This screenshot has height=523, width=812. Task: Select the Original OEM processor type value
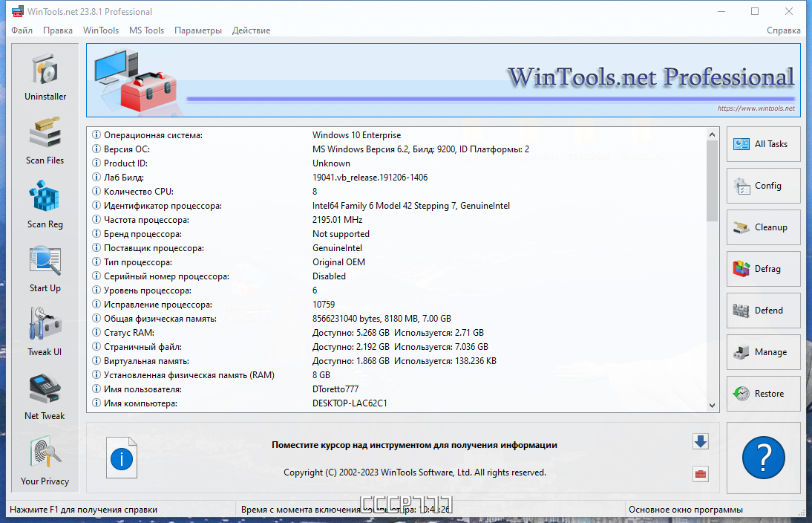(338, 262)
